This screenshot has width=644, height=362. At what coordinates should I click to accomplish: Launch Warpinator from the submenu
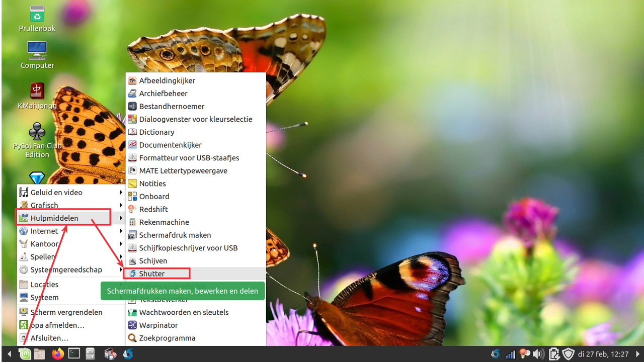click(196, 325)
